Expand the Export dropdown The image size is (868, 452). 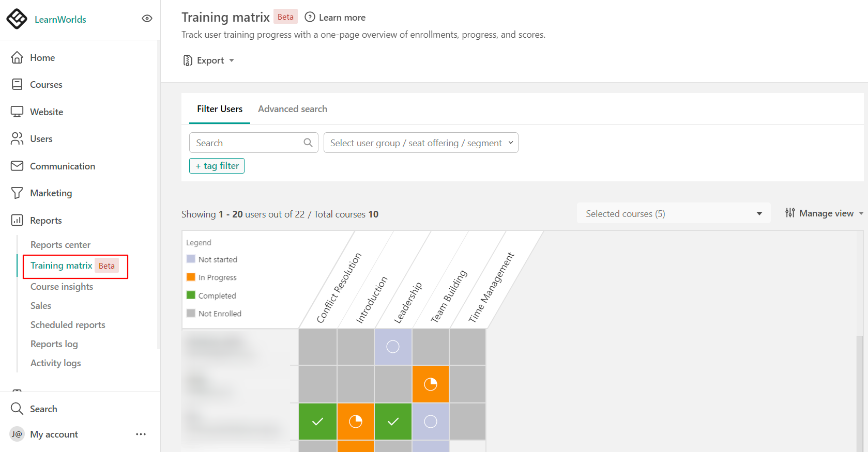click(x=209, y=60)
